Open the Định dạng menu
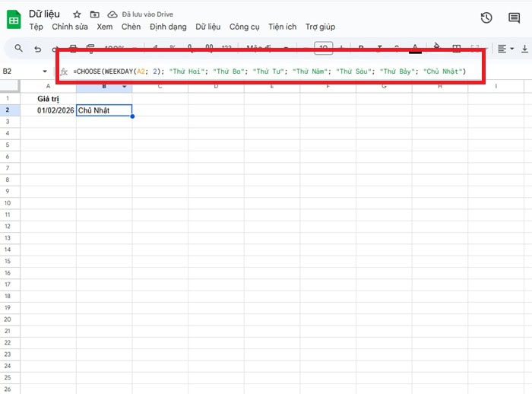The height and width of the screenshot is (394, 532). [x=168, y=27]
